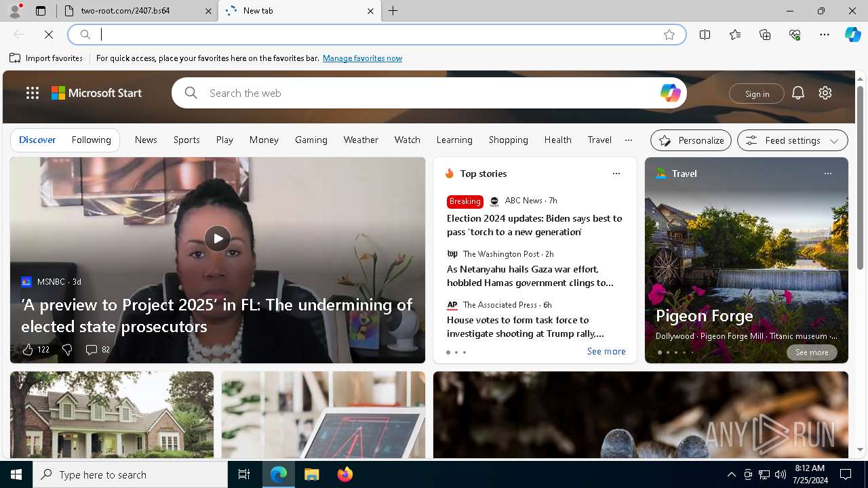This screenshot has height=488, width=868.
Task: Open Netanyahu hails Gaza war effort story
Action: coord(530,276)
